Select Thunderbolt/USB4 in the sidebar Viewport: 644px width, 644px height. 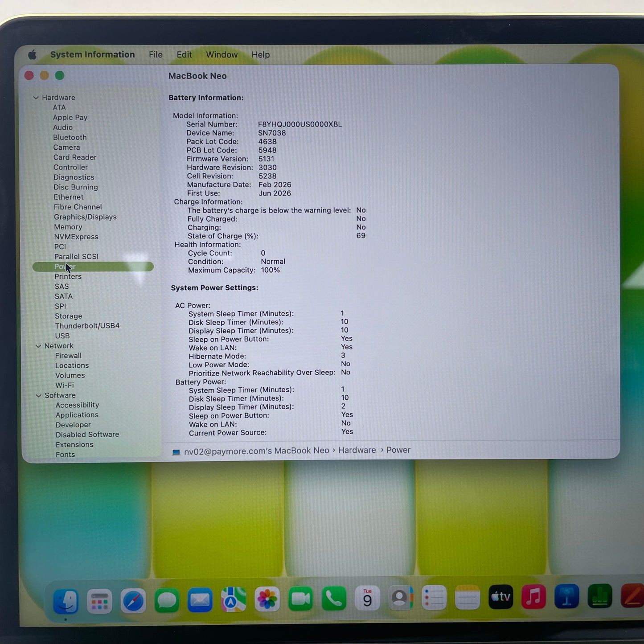pyautogui.click(x=87, y=326)
